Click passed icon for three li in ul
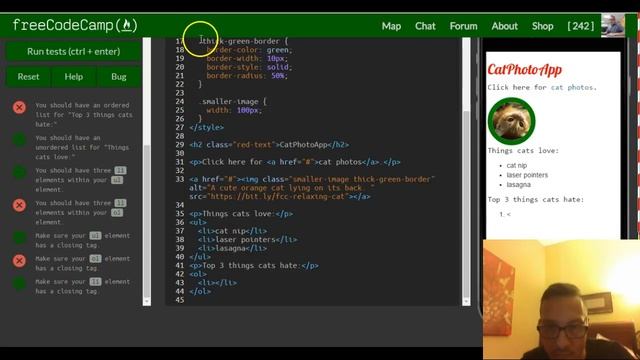This screenshot has width=640, height=360. pyautogui.click(x=19, y=173)
